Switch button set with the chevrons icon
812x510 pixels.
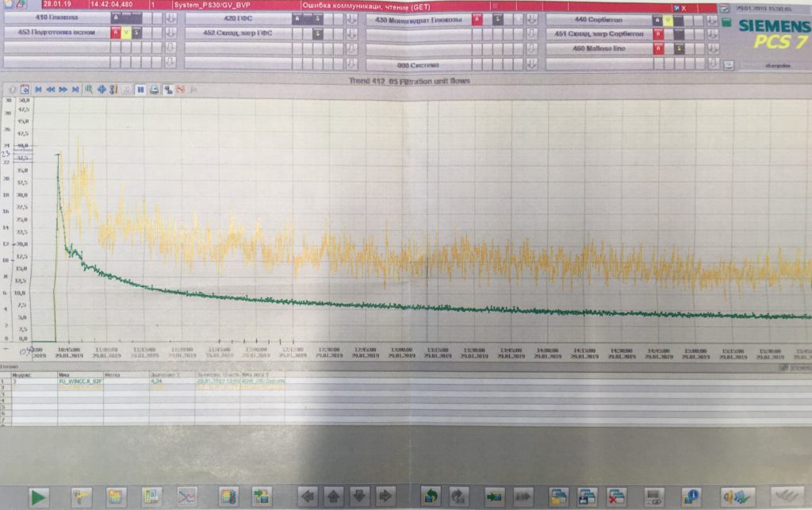786,497
